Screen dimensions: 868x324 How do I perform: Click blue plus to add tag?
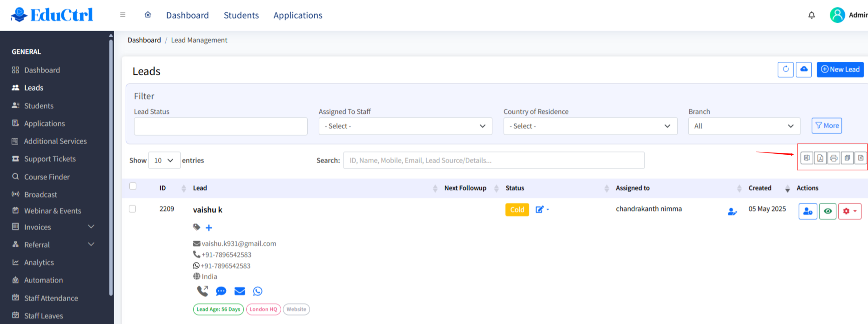click(209, 228)
